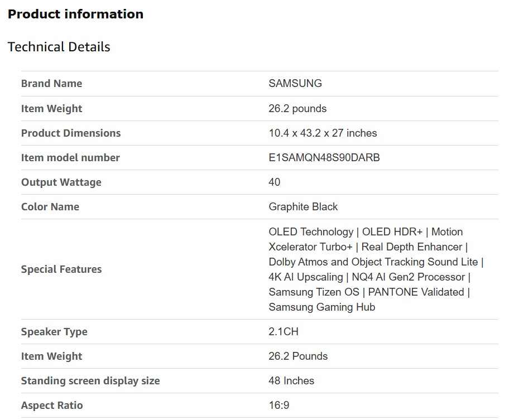The width and height of the screenshot is (509, 420).
Task: Select the Output Wattage label
Action: tap(61, 182)
